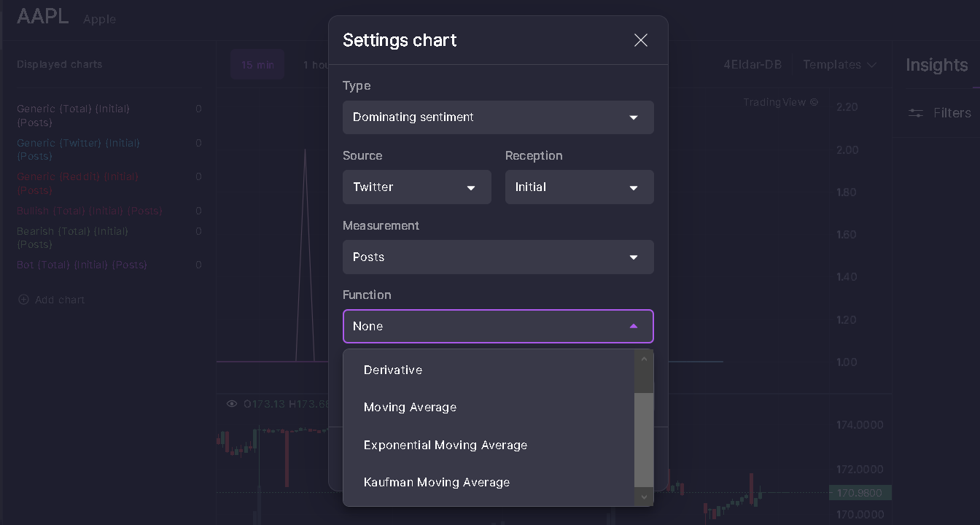Click the 4Eldar-DB label
980x525 pixels.
(752, 65)
